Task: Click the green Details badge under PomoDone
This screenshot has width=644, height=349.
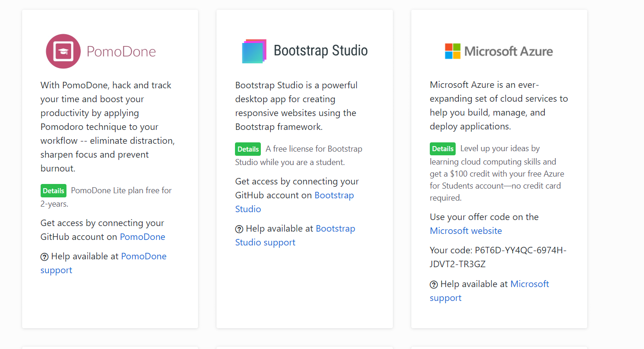Action: point(54,190)
